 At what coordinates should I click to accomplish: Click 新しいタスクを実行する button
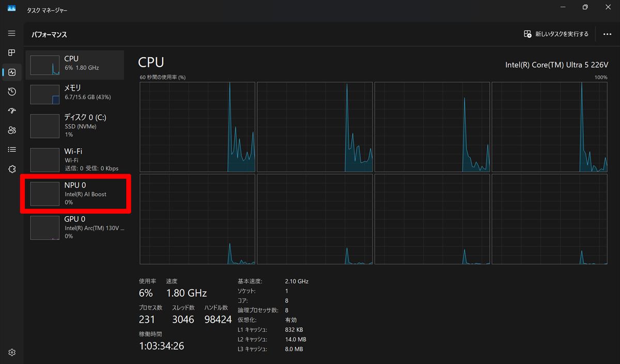(x=556, y=34)
